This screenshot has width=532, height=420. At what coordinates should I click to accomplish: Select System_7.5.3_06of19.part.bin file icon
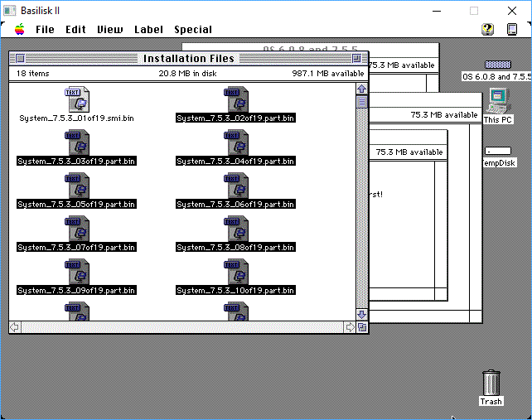236,186
